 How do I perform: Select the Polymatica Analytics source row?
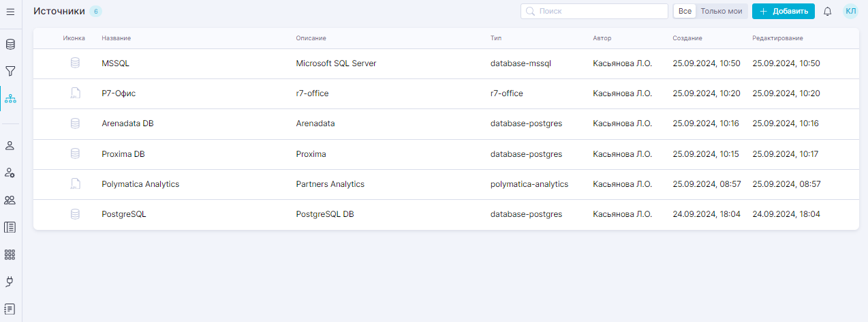tap(446, 184)
